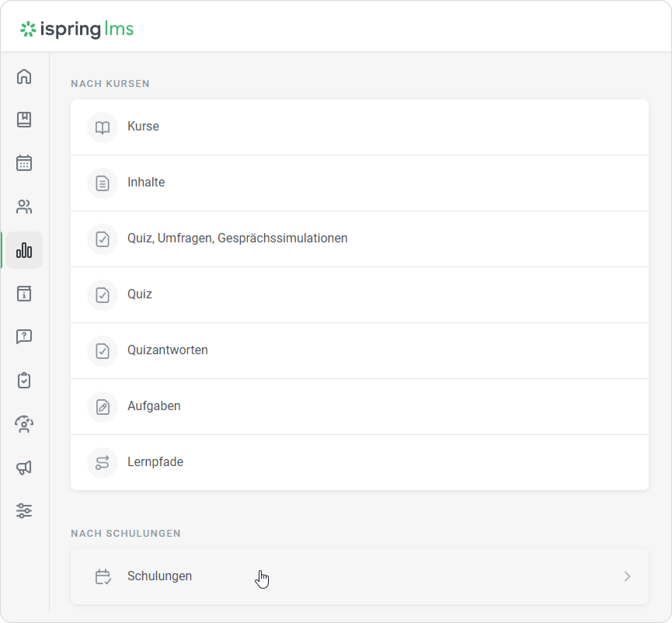The height and width of the screenshot is (623, 672).
Task: Click the path icon beside Lernpfade
Action: (x=103, y=463)
